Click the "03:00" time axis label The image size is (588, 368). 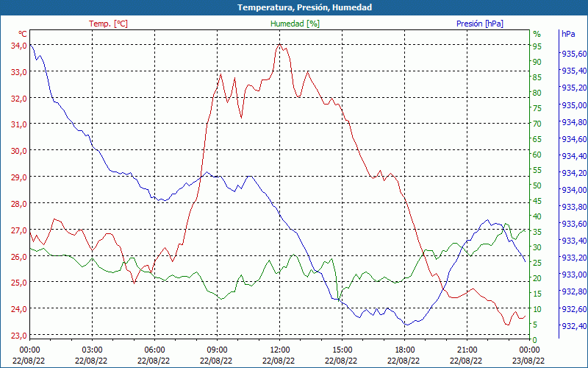[93, 351]
